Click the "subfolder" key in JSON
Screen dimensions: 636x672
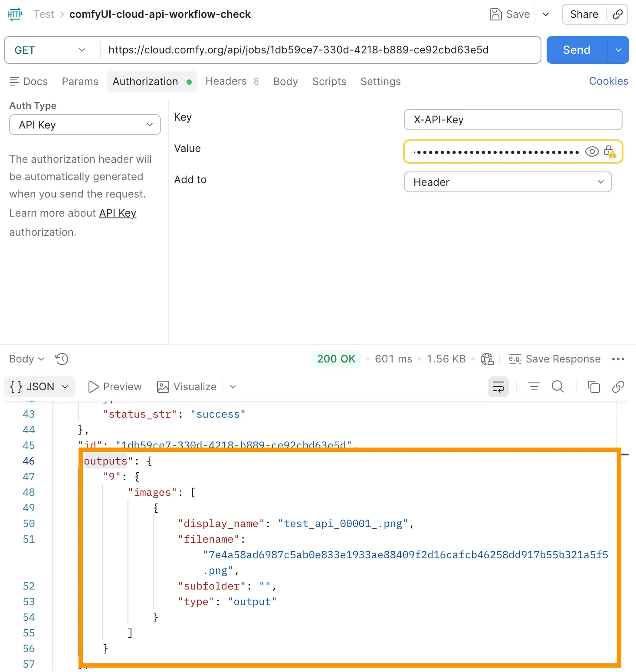(x=212, y=586)
